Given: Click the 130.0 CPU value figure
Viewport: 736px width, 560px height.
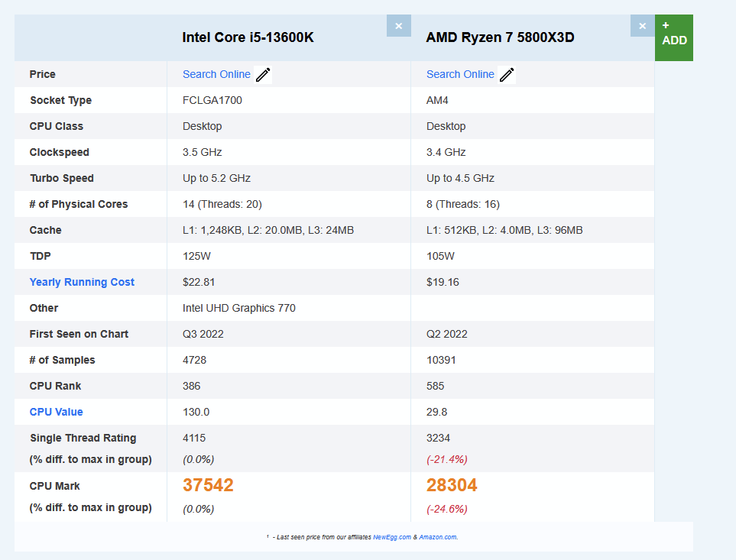Looking at the screenshot, I should point(196,412).
